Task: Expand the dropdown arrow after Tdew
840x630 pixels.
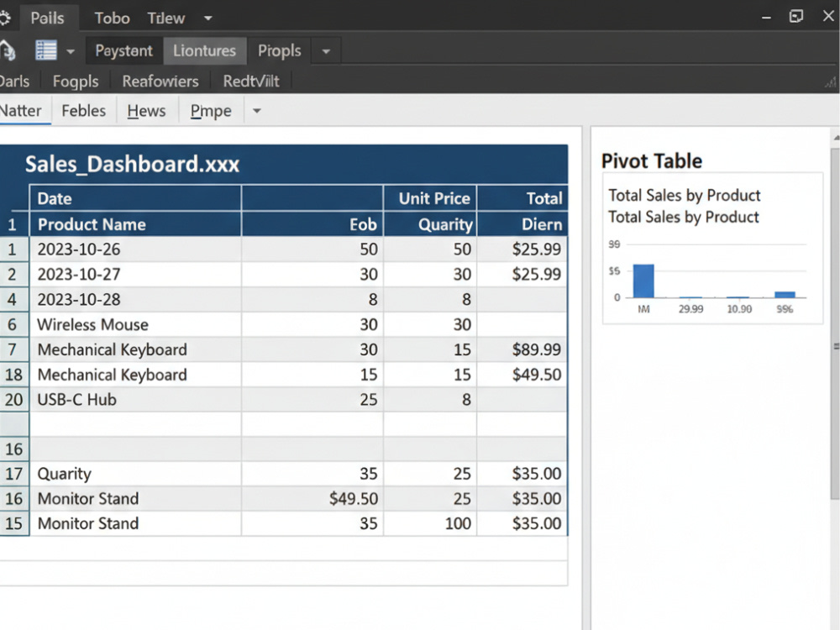Action: point(207,18)
